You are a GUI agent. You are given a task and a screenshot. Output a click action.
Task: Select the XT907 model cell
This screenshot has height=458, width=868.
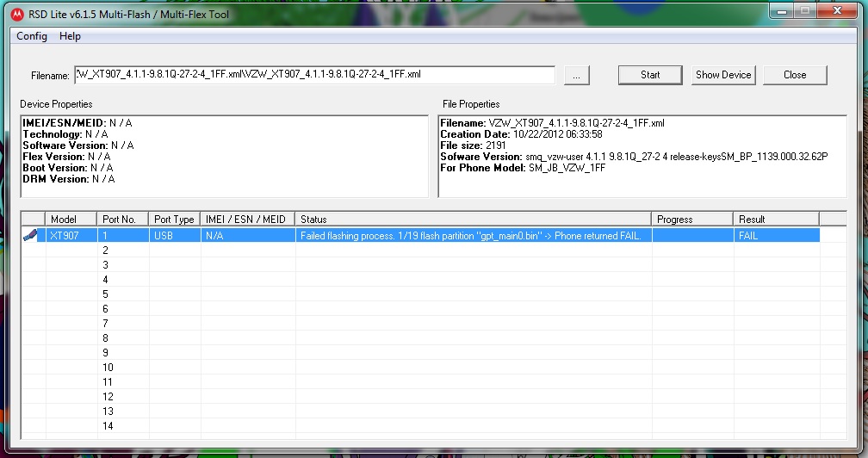71,236
